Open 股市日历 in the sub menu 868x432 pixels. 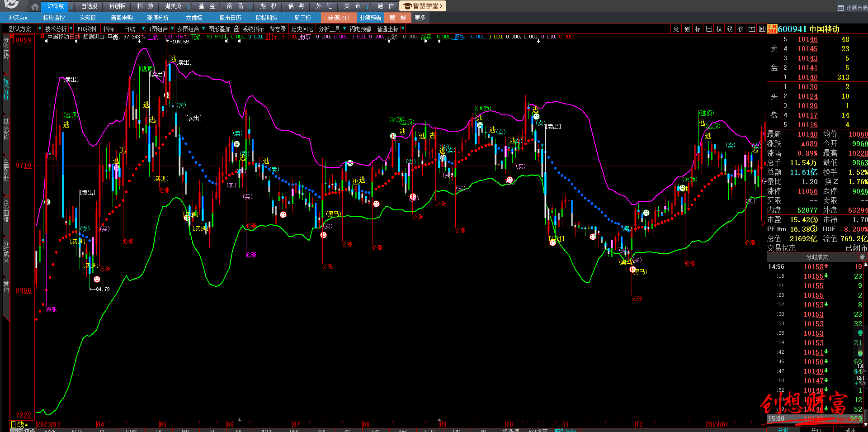click(230, 18)
